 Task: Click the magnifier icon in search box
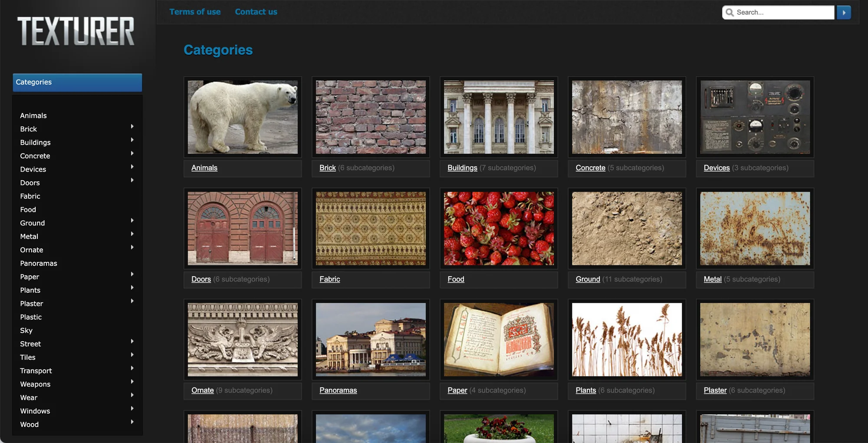point(730,13)
